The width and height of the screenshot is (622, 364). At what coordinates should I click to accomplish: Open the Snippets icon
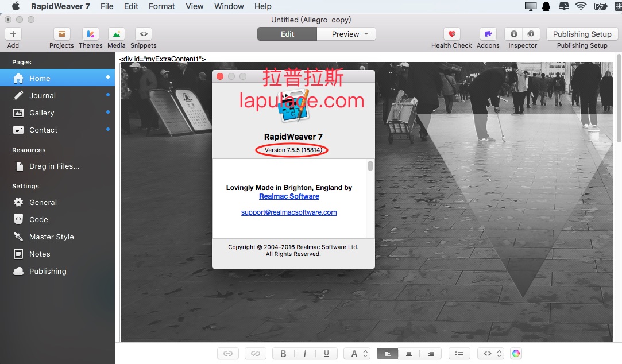pos(144,34)
